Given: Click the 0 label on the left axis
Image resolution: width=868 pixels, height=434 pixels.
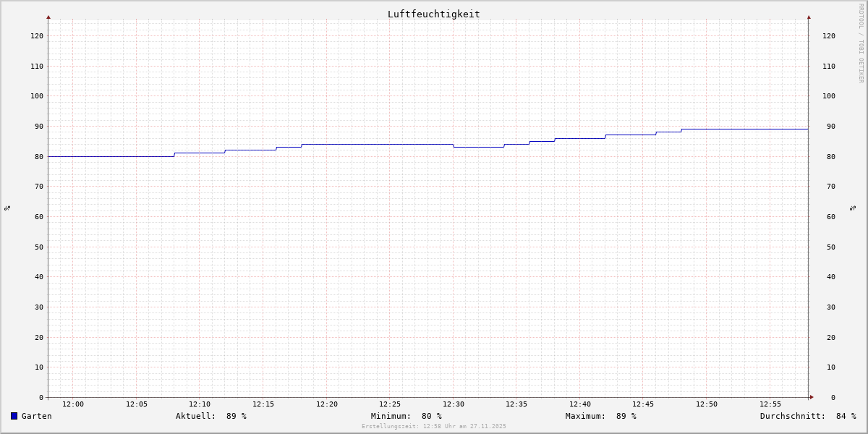Looking at the screenshot, I should (x=41, y=397).
